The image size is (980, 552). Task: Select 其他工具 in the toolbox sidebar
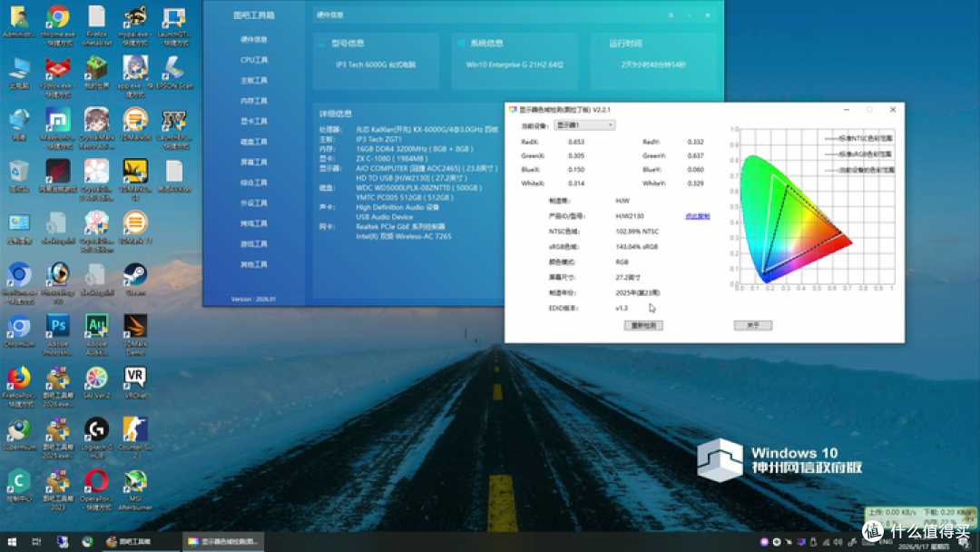pos(254,264)
